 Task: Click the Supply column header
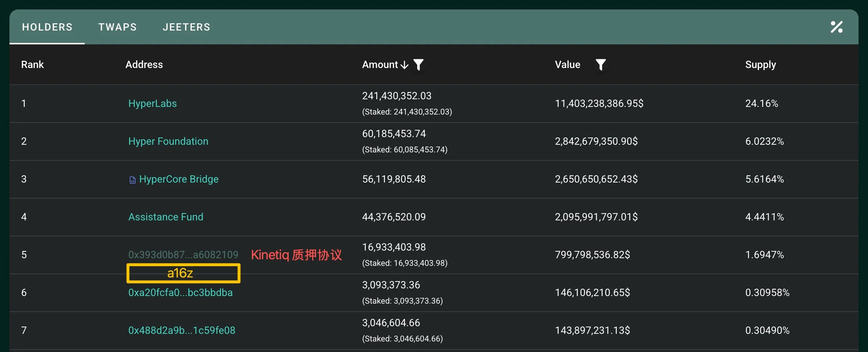coord(760,65)
